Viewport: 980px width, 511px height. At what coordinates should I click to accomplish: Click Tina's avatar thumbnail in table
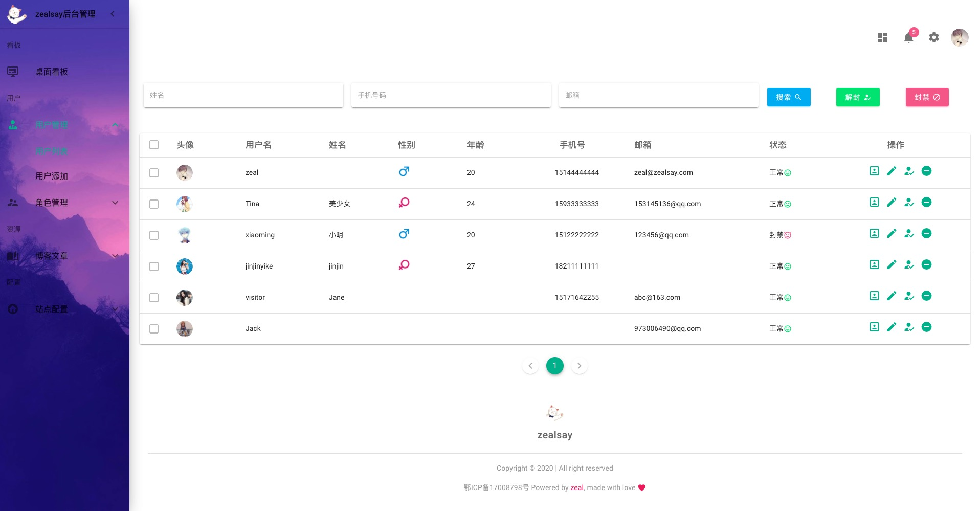click(185, 204)
